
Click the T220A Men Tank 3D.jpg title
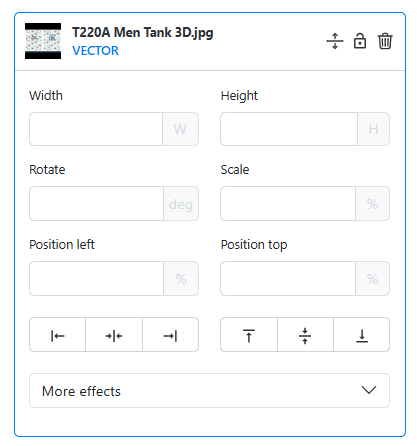143,33
